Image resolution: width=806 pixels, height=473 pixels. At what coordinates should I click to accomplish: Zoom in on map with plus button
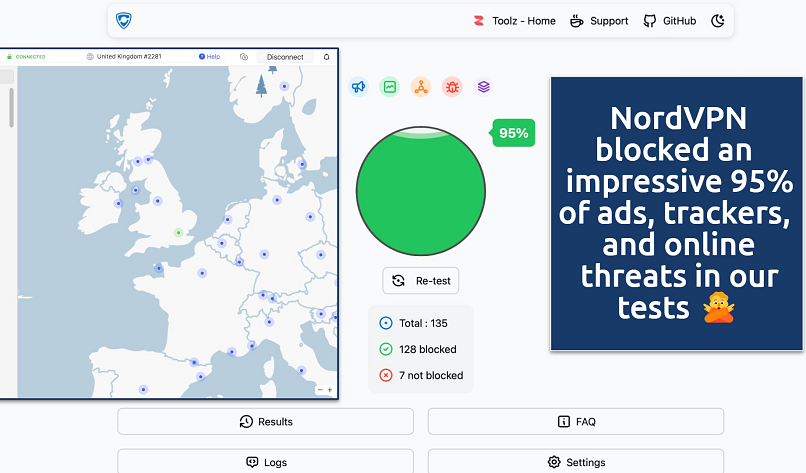[x=329, y=389]
